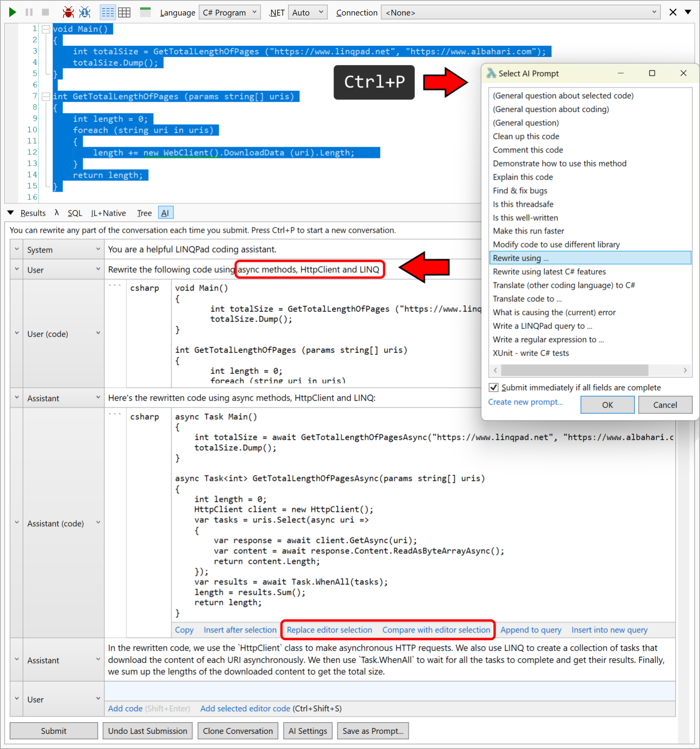Click Add code link
Screen dimensions: 700x749
125,709
